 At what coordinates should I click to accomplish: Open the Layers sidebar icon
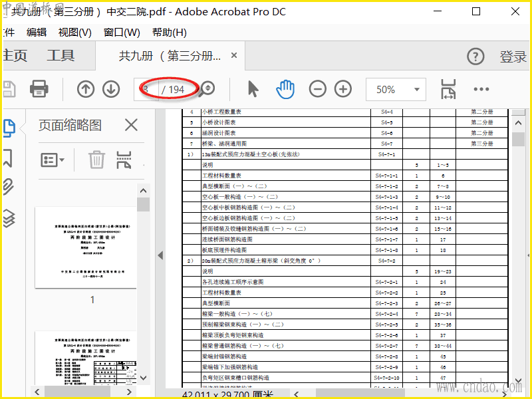[9, 218]
